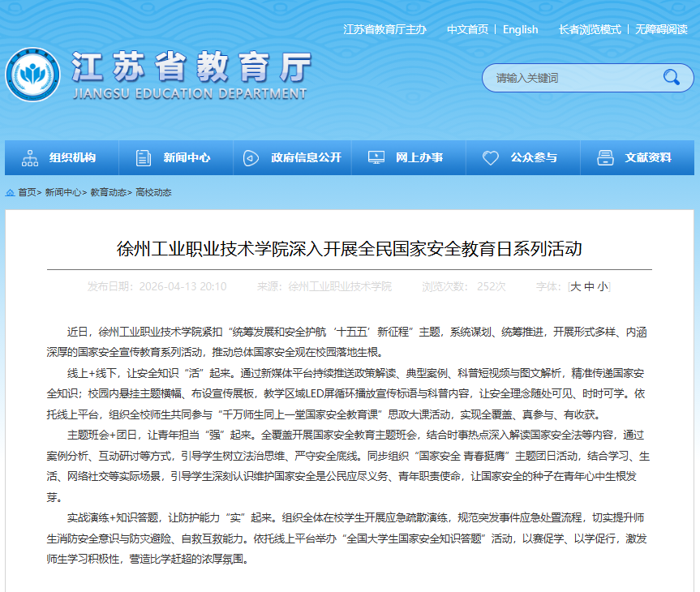Image resolution: width=700 pixels, height=592 pixels.
Task: Set font size to large (大)
Action: click(576, 286)
